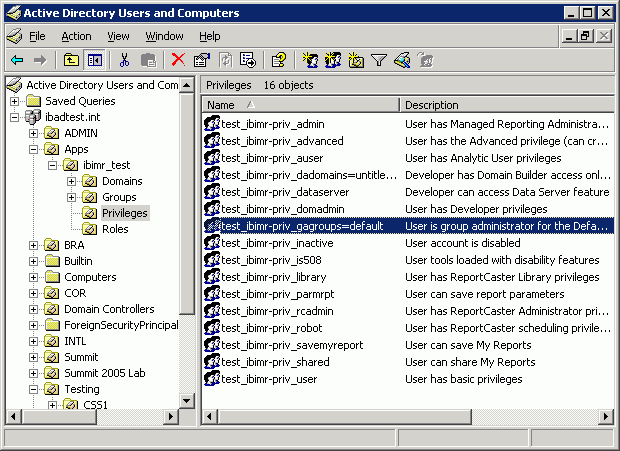Click the grayed add-to-group toolbar icon

(x=426, y=60)
